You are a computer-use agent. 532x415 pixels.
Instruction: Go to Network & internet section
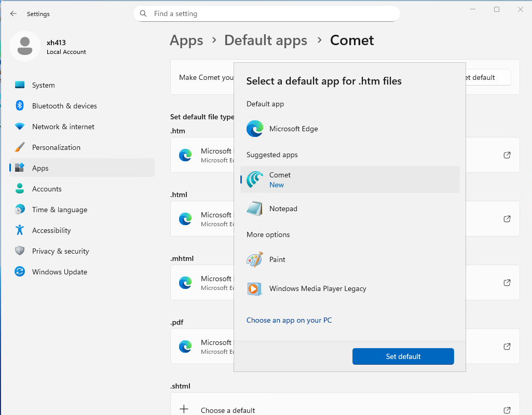(63, 127)
